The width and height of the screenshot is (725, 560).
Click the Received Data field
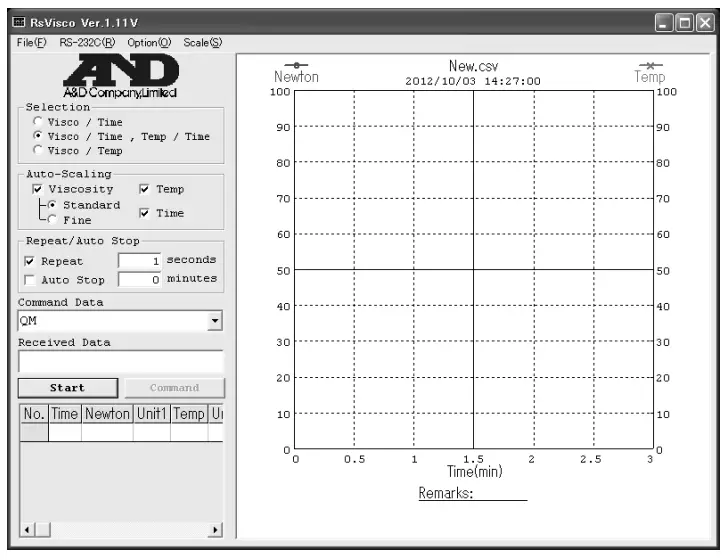tap(121, 361)
